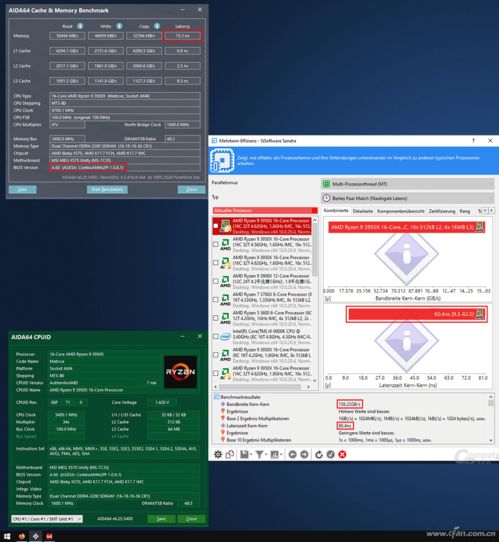Click the red Ryzen 9 3950X bandwidth bar in chart
This screenshot has height=542, width=499.
point(406,227)
